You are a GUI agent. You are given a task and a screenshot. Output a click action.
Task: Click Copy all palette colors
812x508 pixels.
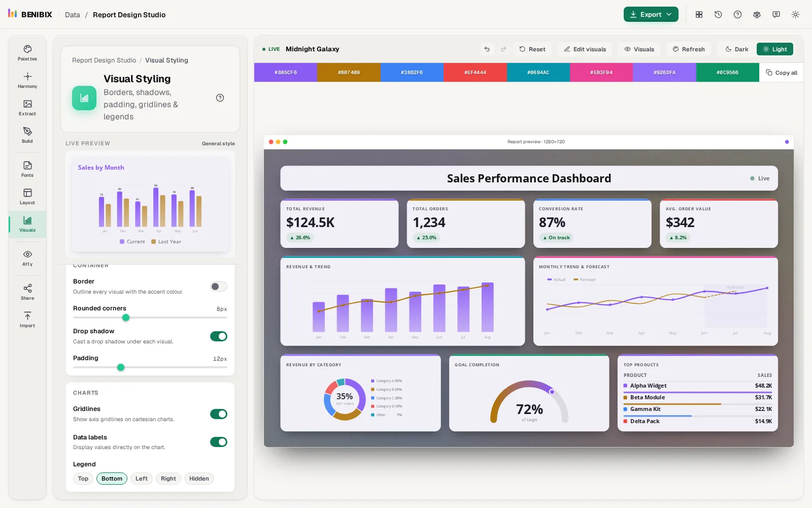coord(782,73)
